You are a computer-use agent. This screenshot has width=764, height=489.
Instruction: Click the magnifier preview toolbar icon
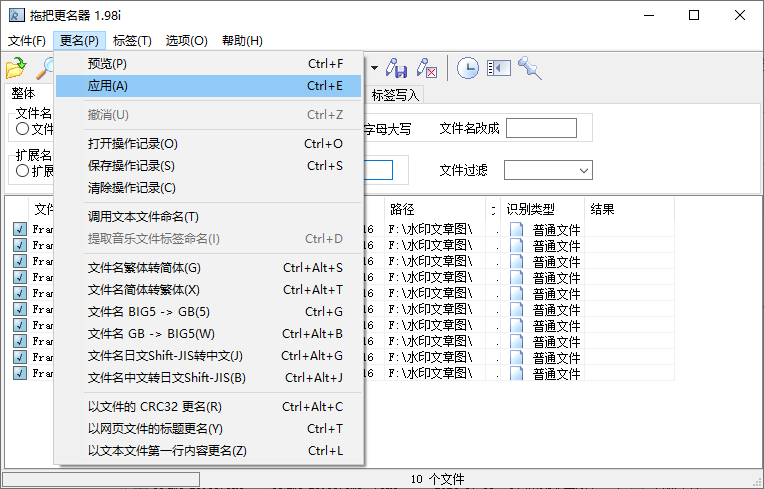(x=45, y=68)
